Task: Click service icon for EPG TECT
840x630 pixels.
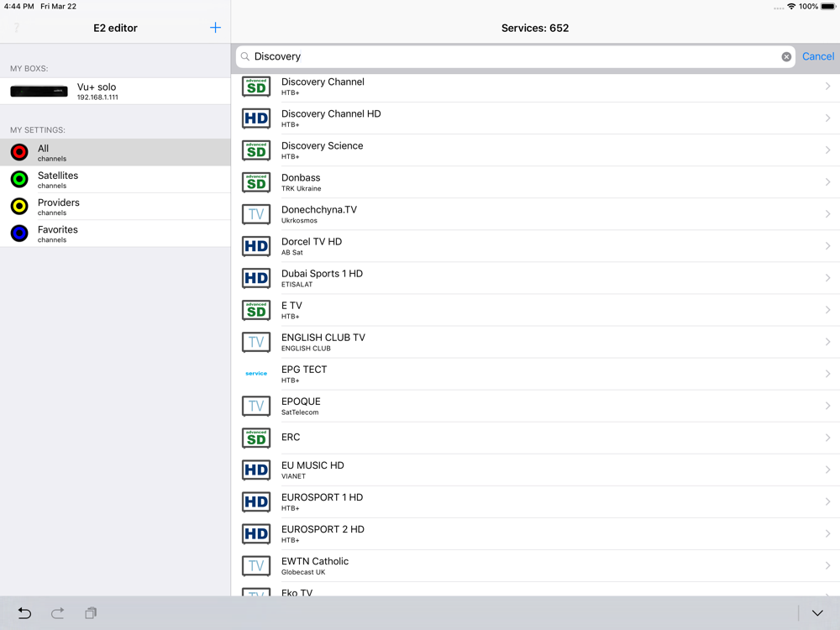Action: pyautogui.click(x=256, y=374)
